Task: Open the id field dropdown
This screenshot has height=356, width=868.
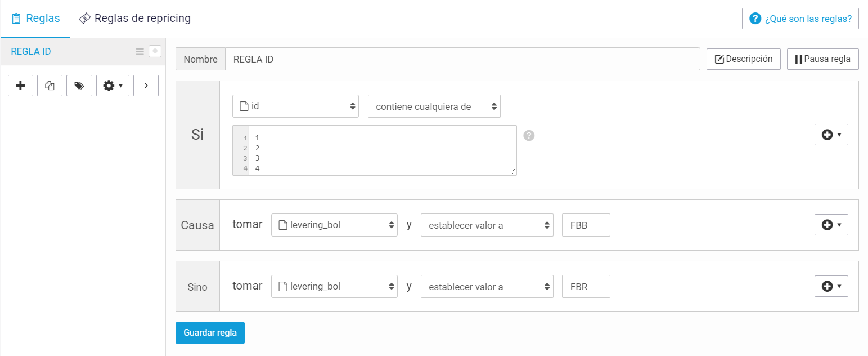Action: point(295,106)
